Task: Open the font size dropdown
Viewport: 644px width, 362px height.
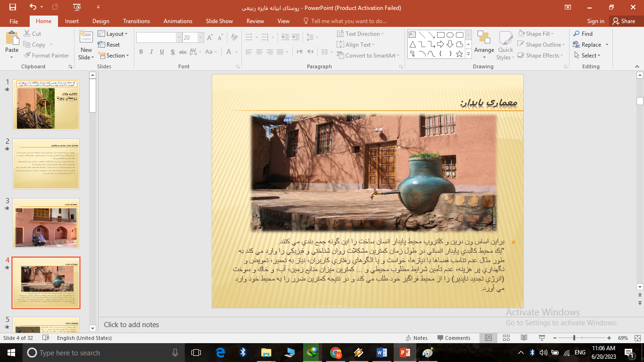Action: coord(201,38)
